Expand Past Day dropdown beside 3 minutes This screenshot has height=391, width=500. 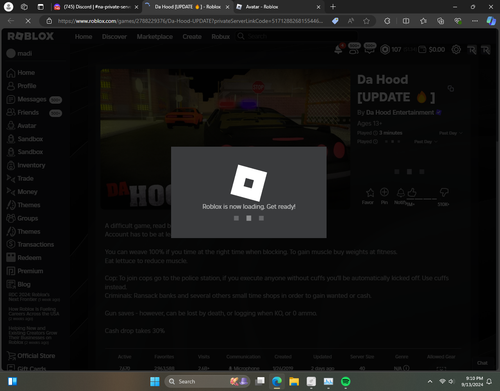451,133
